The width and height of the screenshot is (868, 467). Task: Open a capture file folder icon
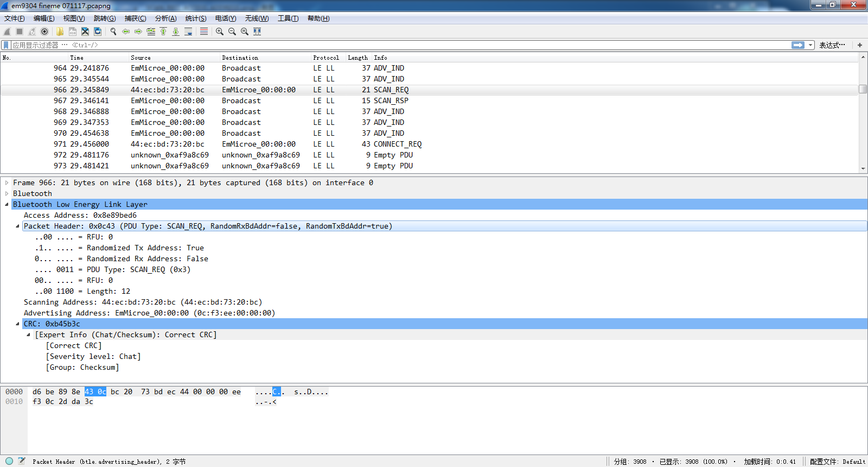pyautogui.click(x=60, y=31)
